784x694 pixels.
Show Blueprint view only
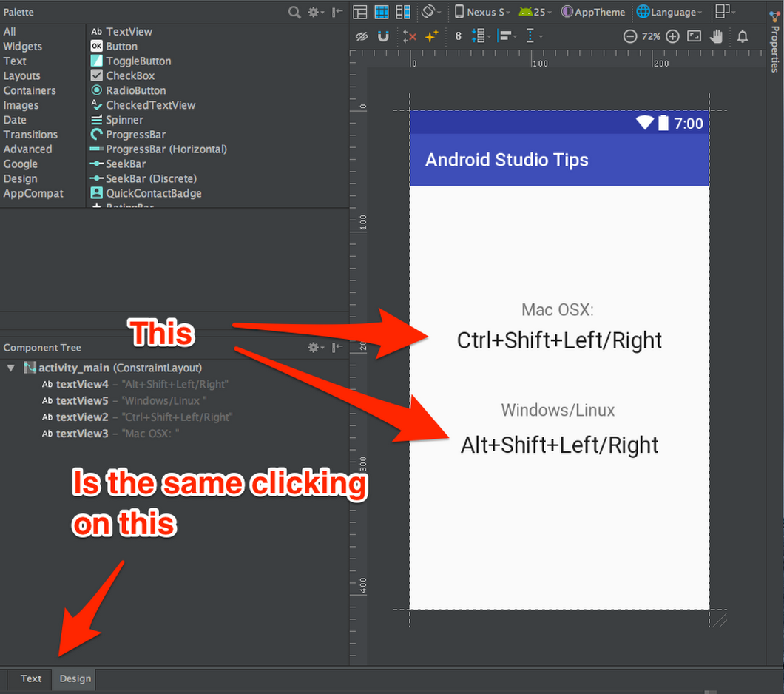coord(382,12)
